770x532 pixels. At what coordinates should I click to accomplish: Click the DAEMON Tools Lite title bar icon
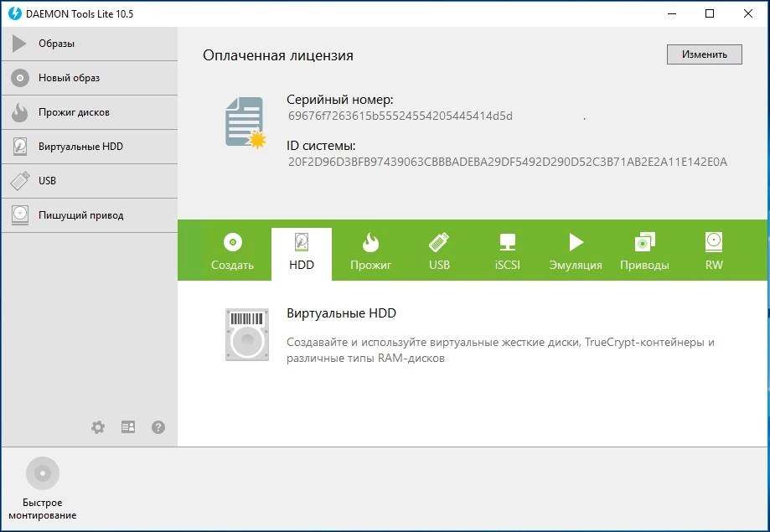coord(15,13)
